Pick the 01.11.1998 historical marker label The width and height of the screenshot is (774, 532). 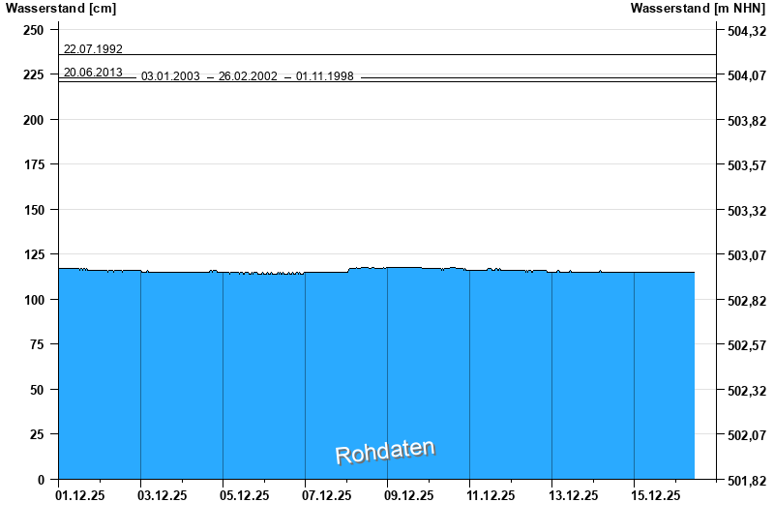tap(325, 75)
